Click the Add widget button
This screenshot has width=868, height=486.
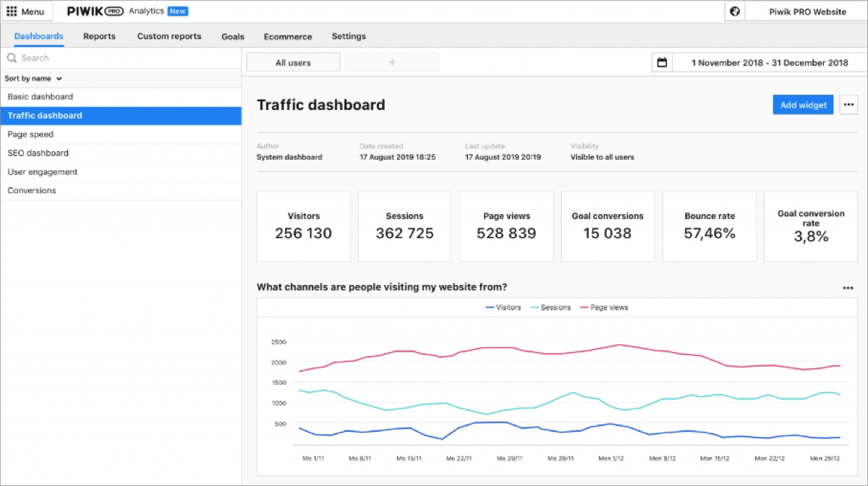803,104
